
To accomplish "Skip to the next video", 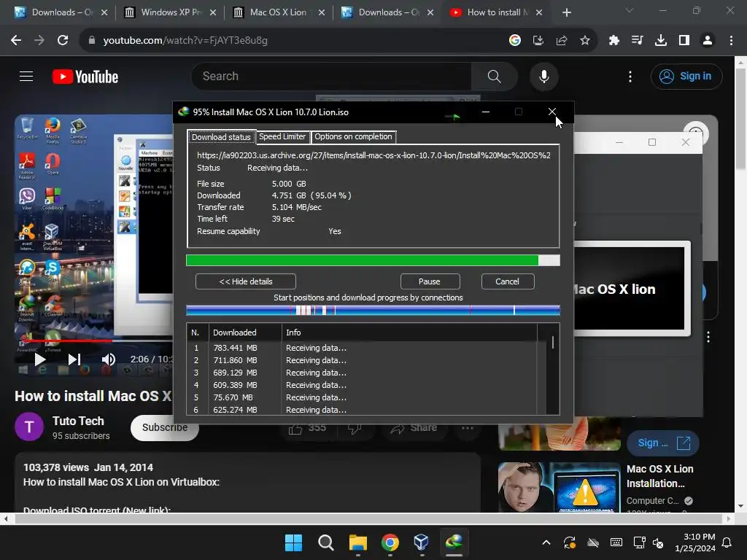I will tap(74, 359).
